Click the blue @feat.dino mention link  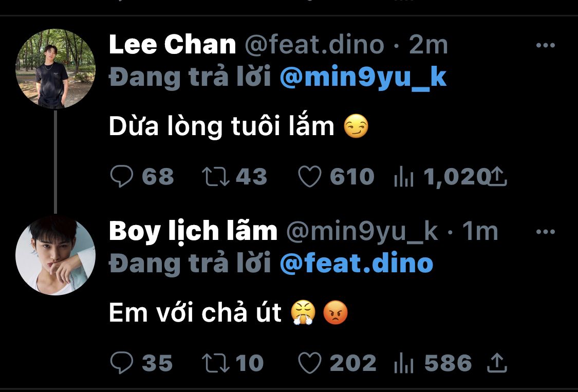pos(357,264)
